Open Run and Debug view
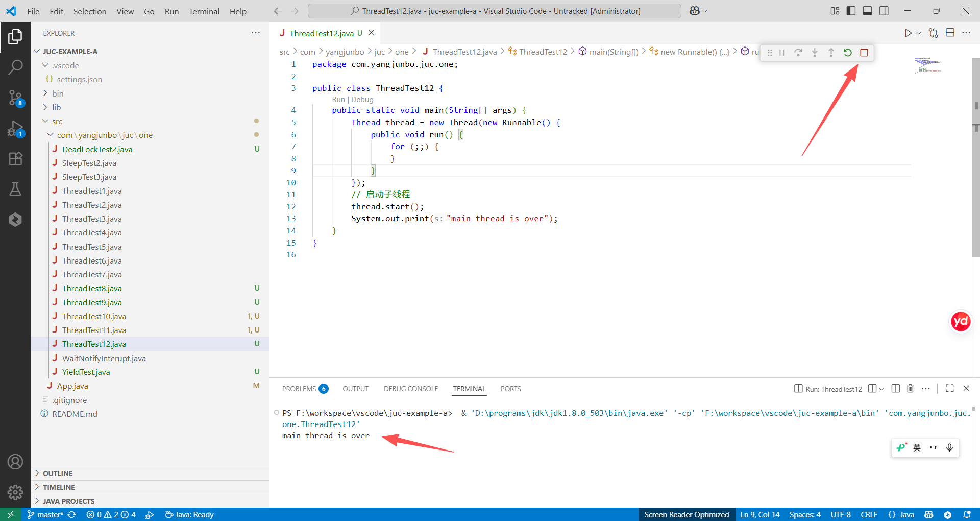 (15, 129)
